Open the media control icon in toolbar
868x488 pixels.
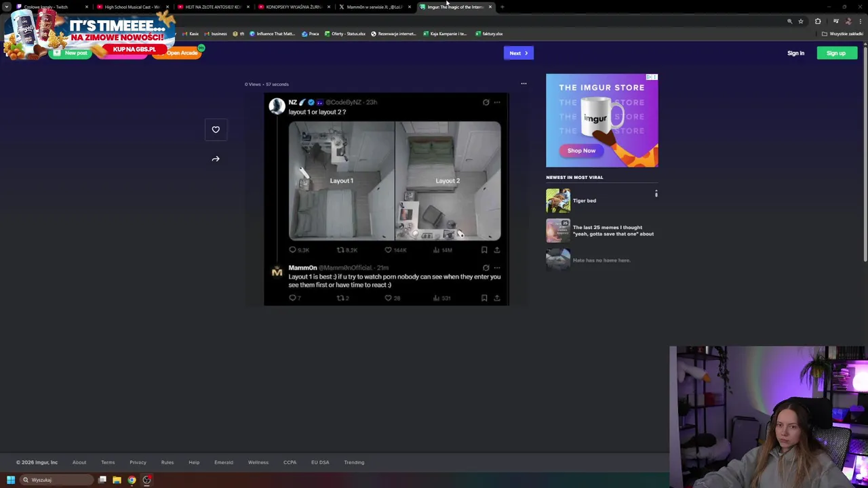coord(835,21)
